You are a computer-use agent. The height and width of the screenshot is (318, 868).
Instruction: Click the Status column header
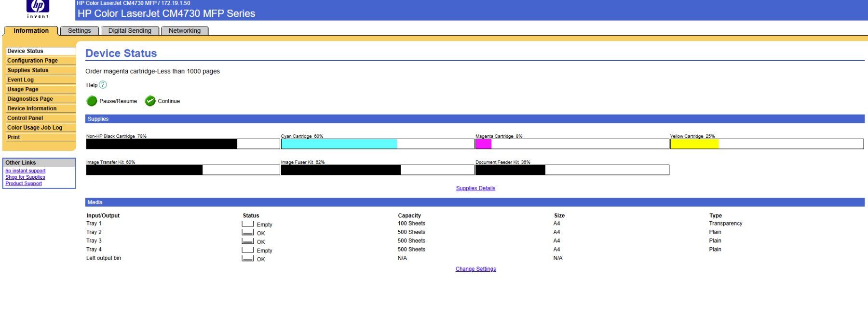pos(251,216)
